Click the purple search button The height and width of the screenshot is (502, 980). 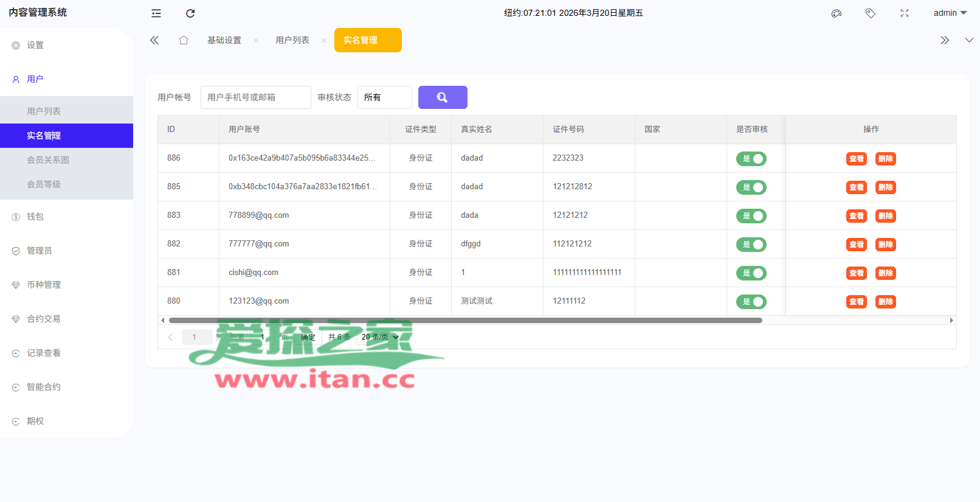443,97
